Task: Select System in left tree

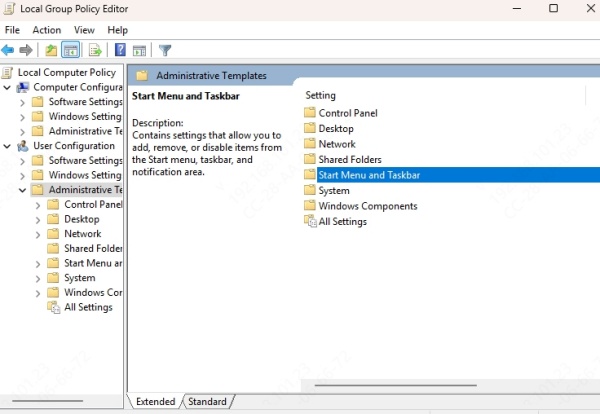Action: coord(80,278)
